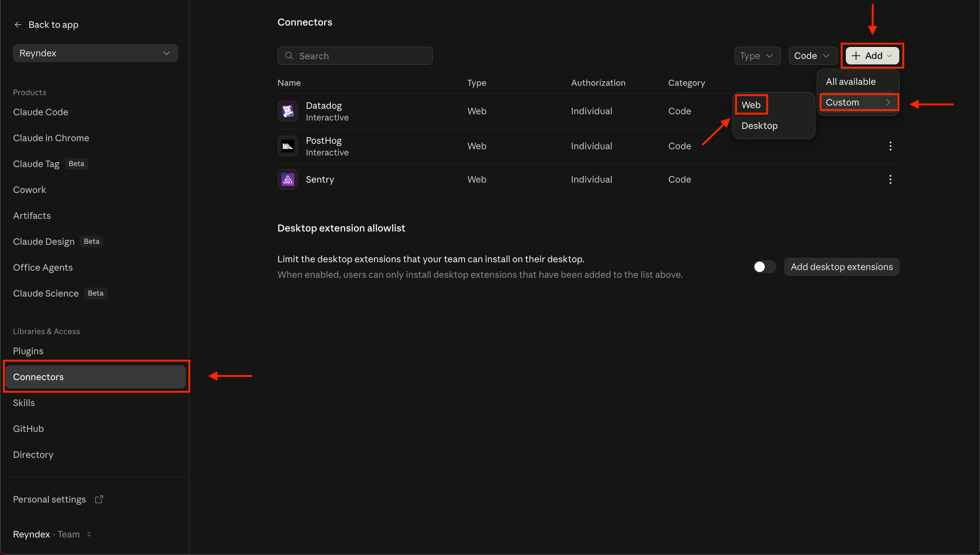980x555 pixels.
Task: Click Add desktop extensions button
Action: pos(842,267)
